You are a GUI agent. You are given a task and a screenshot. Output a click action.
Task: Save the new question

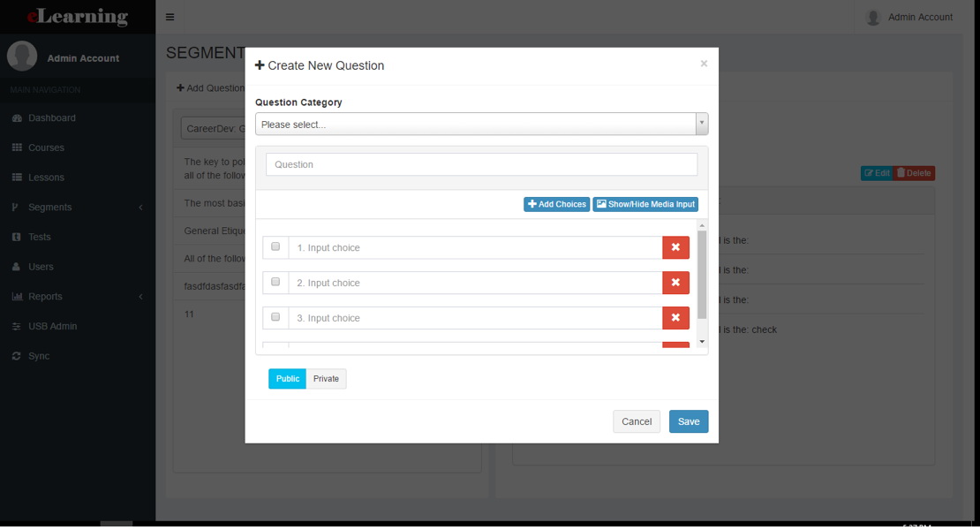pyautogui.click(x=689, y=421)
